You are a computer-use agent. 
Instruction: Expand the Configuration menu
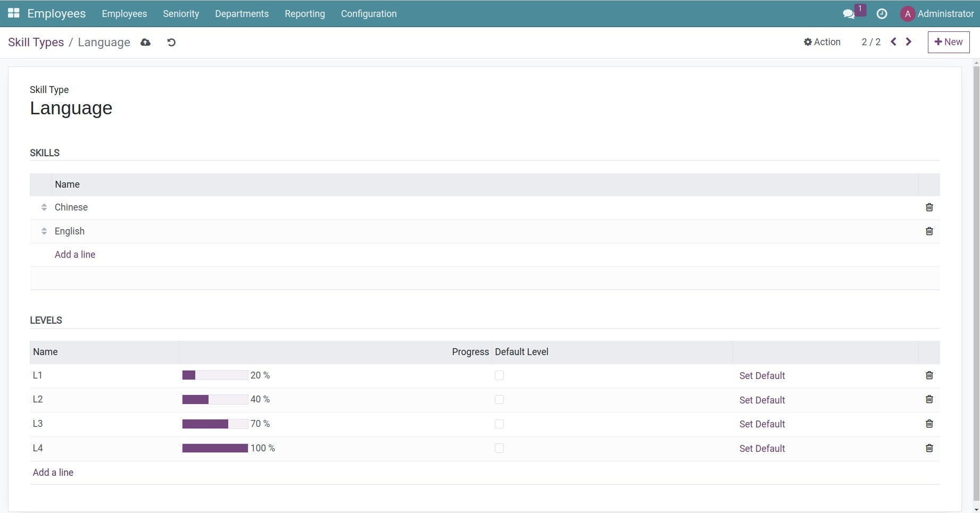tap(369, 14)
